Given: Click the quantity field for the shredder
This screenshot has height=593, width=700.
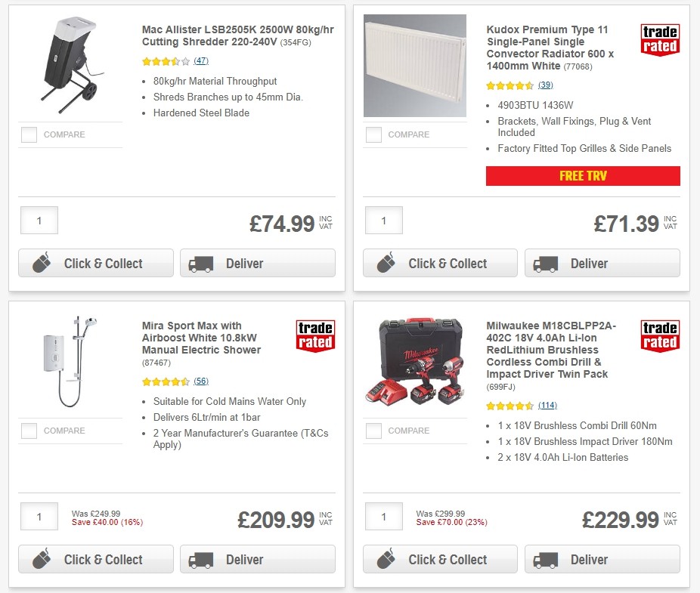Looking at the screenshot, I should coord(39,221).
